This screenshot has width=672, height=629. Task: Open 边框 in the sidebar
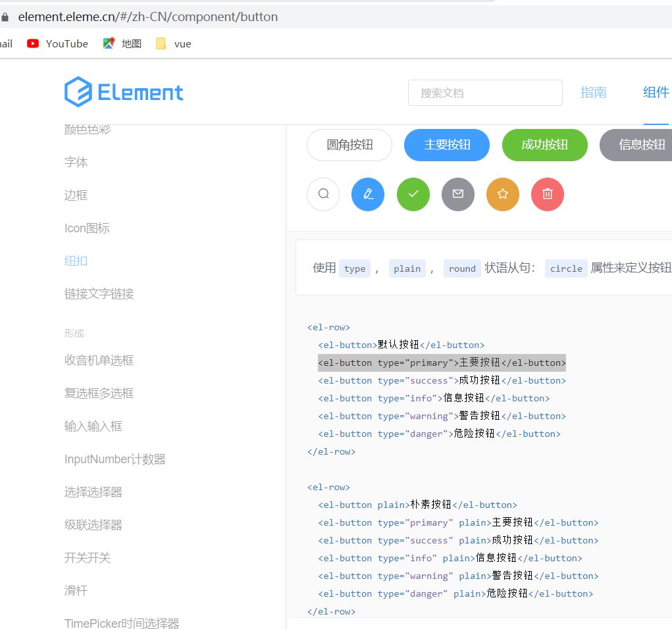coord(76,195)
